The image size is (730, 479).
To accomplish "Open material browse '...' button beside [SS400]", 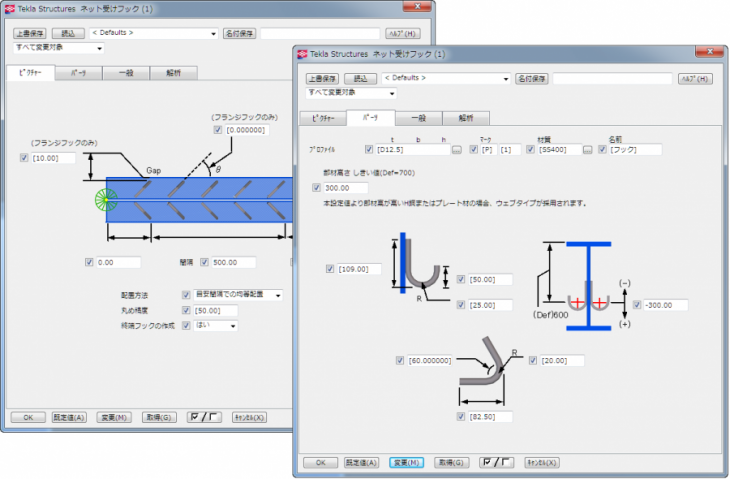I will point(588,149).
